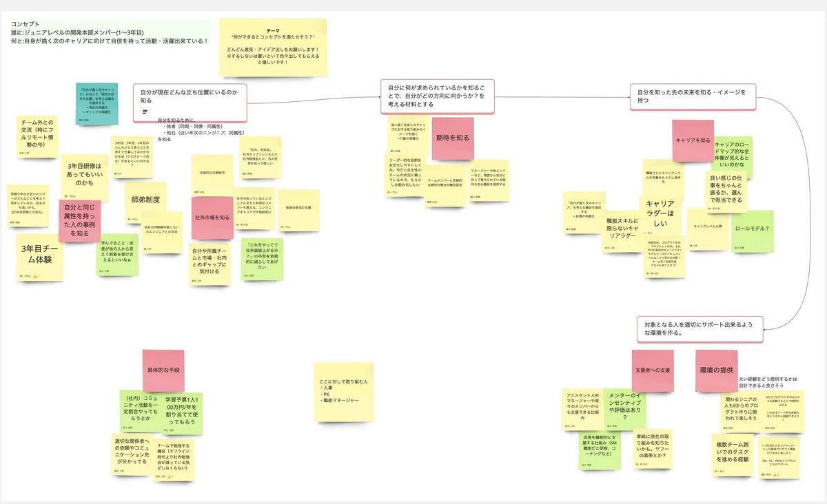Select the チーム外との交流 sticky note
This screenshot has height=504, width=827.
click(38, 136)
